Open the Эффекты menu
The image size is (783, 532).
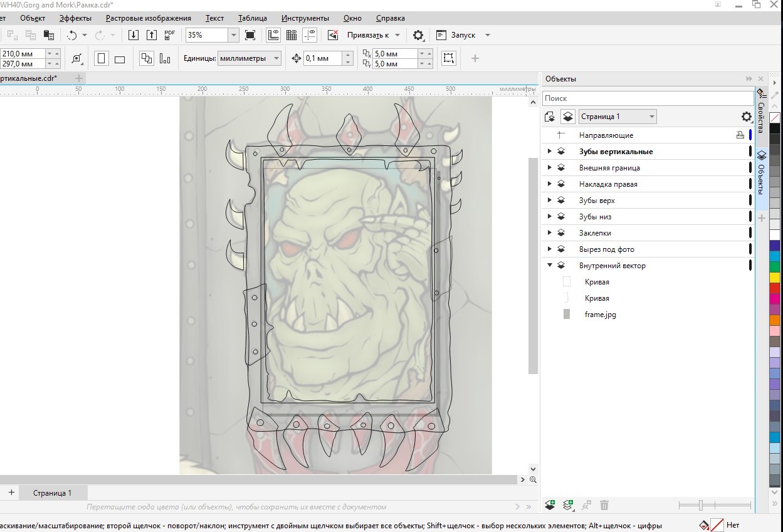click(x=75, y=18)
